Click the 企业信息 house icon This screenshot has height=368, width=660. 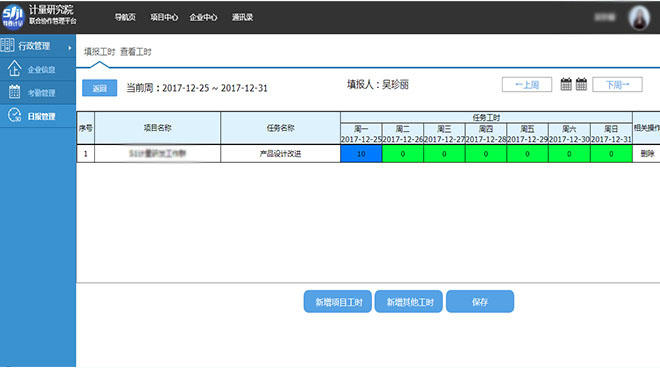tap(14, 69)
